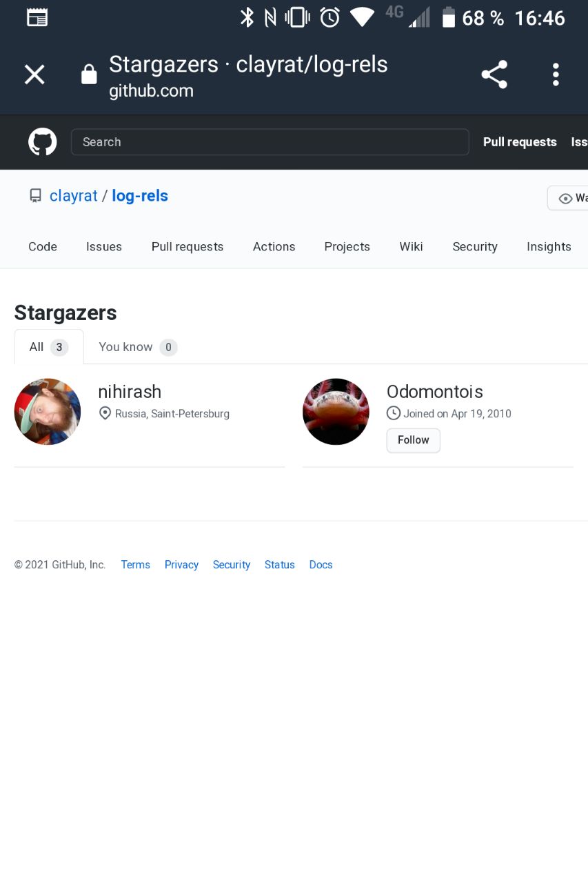Screen dimensions: 588x883
Task: Open the Docs footer link
Action: [321, 565]
